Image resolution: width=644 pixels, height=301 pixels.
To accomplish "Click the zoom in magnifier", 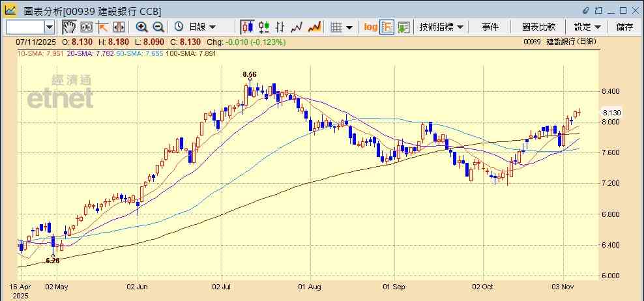I will click(x=141, y=27).
